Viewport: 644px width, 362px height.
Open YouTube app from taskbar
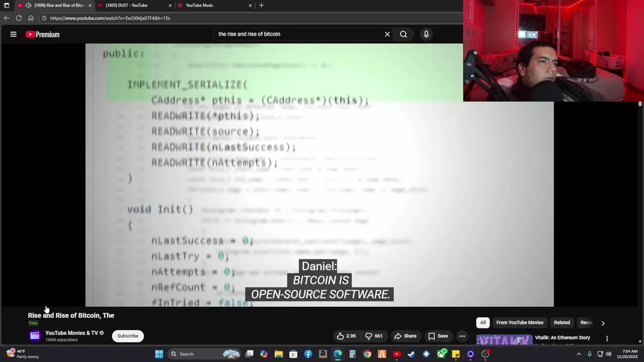pos(396,354)
